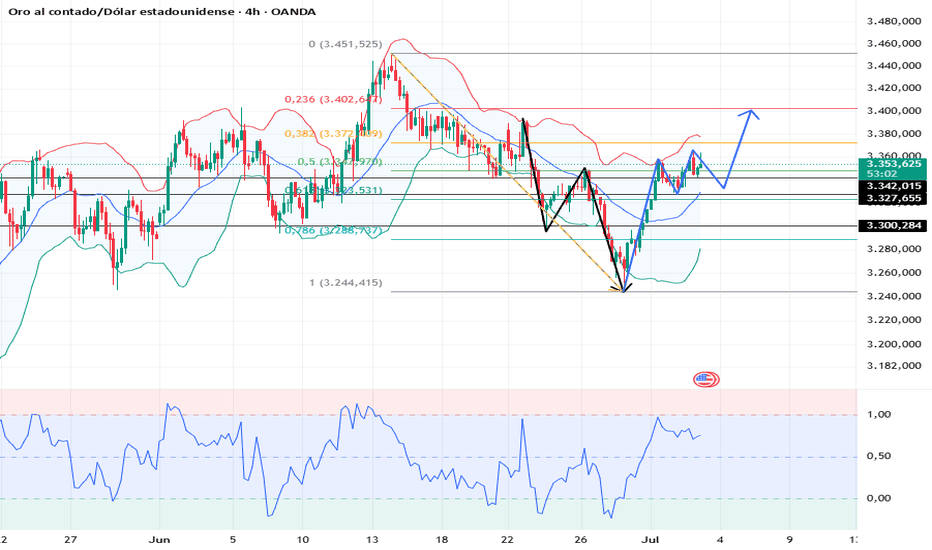Click the date label 9 on time axis
The width and height of the screenshot is (932, 550).
pyautogui.click(x=789, y=540)
